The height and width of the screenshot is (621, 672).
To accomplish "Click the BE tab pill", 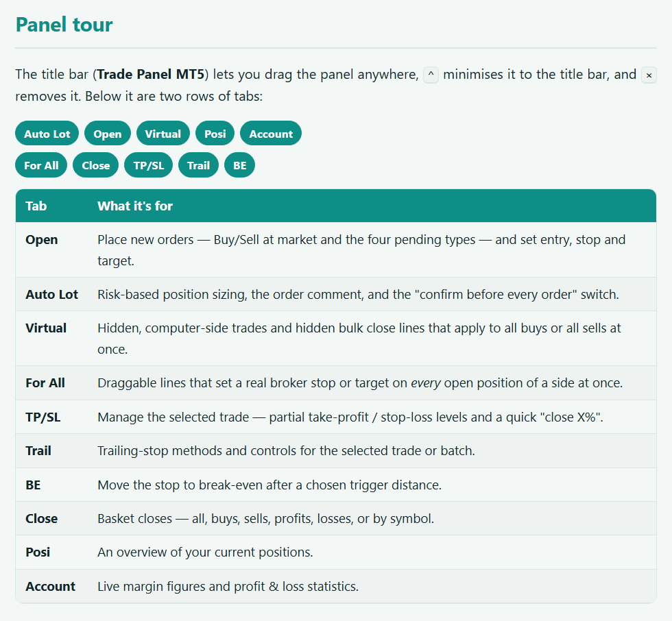I will (x=239, y=165).
